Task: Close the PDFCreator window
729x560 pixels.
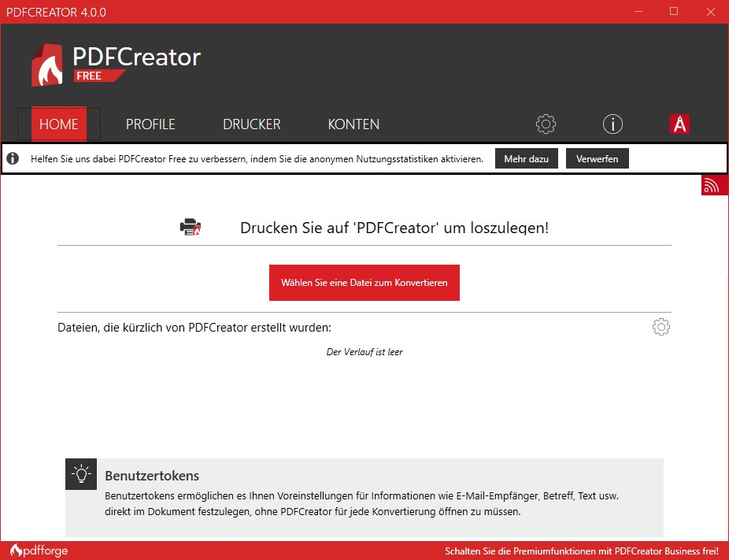Action: (x=710, y=12)
